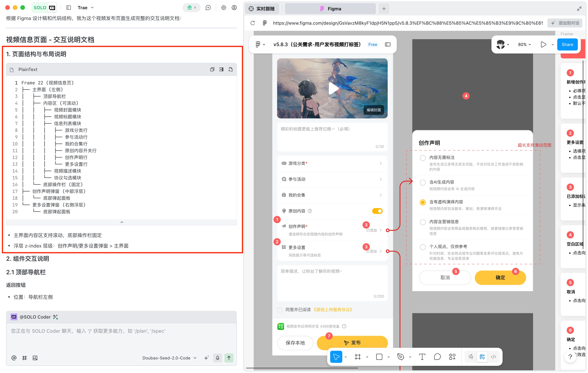The width and height of the screenshot is (588, 373).
Task: Click the # context icon in chat input
Action: [x=24, y=358]
